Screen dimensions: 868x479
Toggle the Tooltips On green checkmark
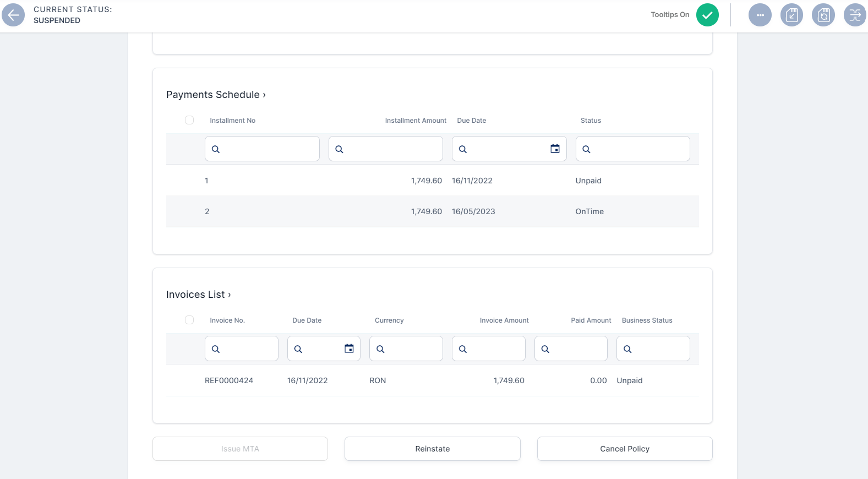tap(707, 15)
